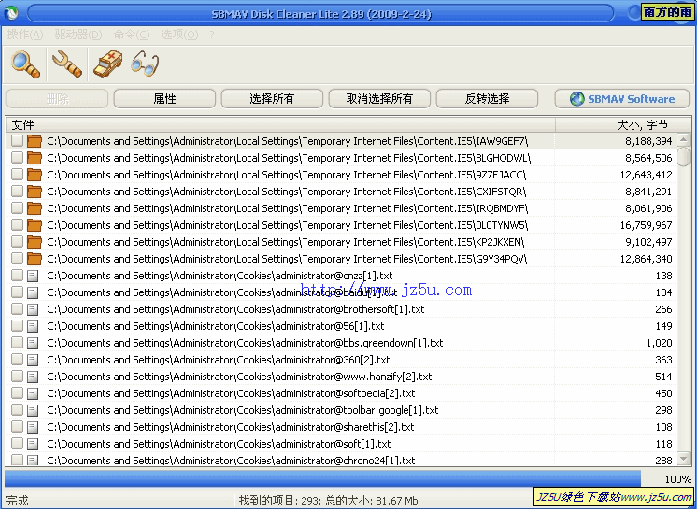The image size is (697, 509).
Task: Open the wrench tools icon
Action: point(67,64)
